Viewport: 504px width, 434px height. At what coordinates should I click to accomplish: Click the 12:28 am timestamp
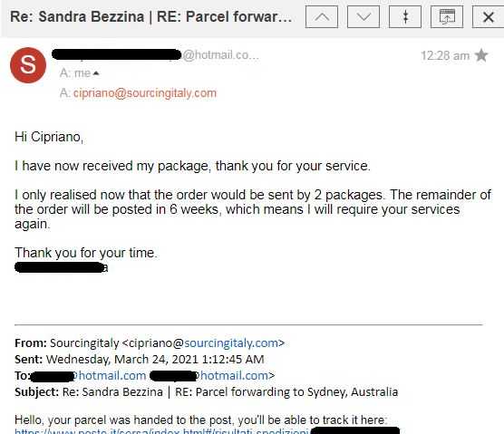(445, 56)
